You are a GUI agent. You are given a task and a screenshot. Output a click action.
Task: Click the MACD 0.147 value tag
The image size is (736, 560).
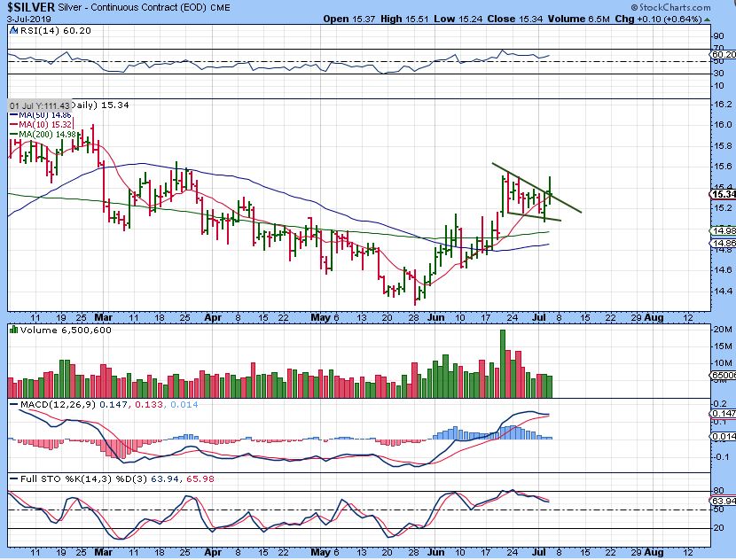coord(724,414)
